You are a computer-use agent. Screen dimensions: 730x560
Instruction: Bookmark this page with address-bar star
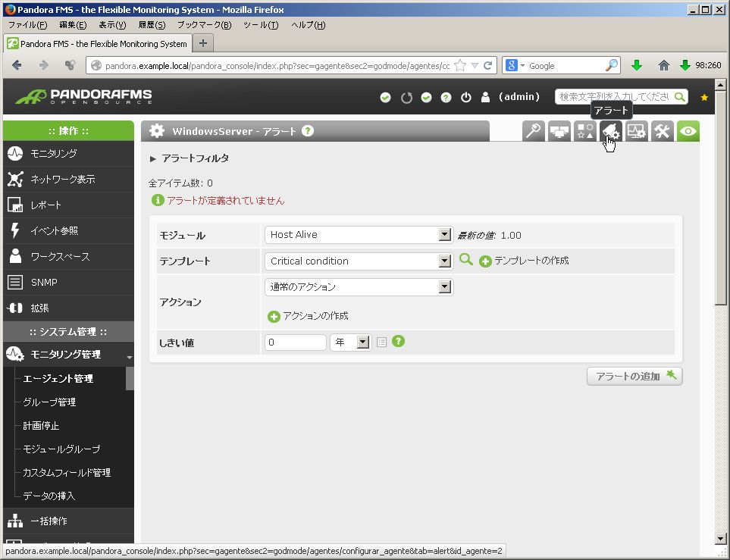tap(460, 66)
